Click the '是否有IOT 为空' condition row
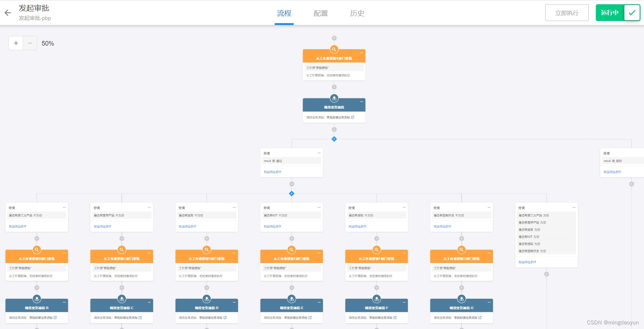The height and width of the screenshot is (329, 644). [547, 237]
